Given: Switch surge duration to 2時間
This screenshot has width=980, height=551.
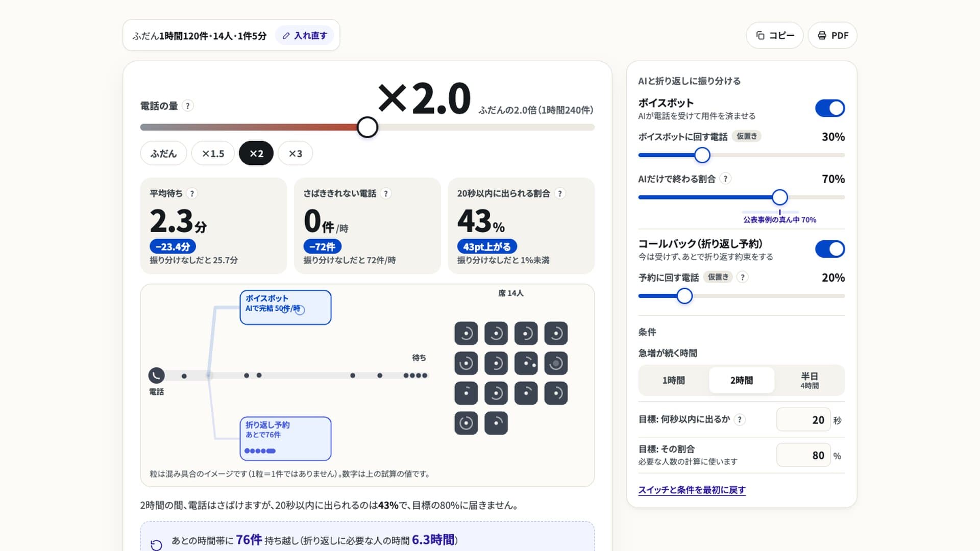Looking at the screenshot, I should point(742,380).
